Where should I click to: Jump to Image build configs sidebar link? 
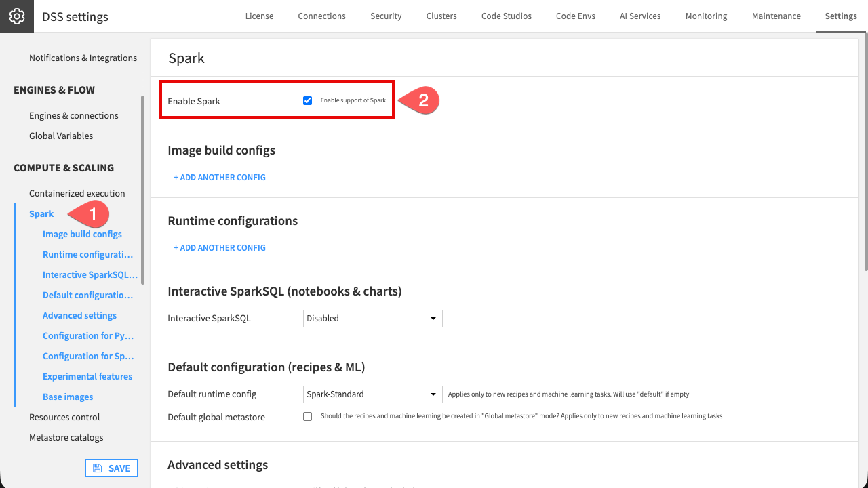pos(82,234)
